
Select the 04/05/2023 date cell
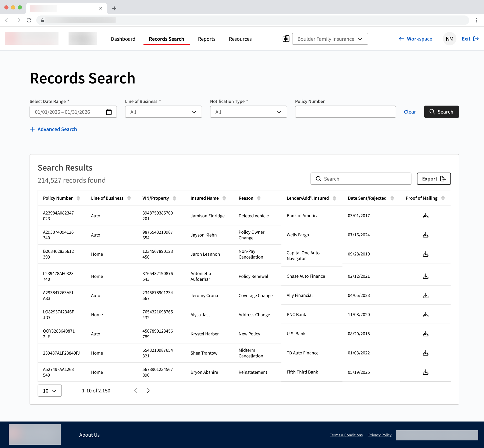click(x=359, y=295)
